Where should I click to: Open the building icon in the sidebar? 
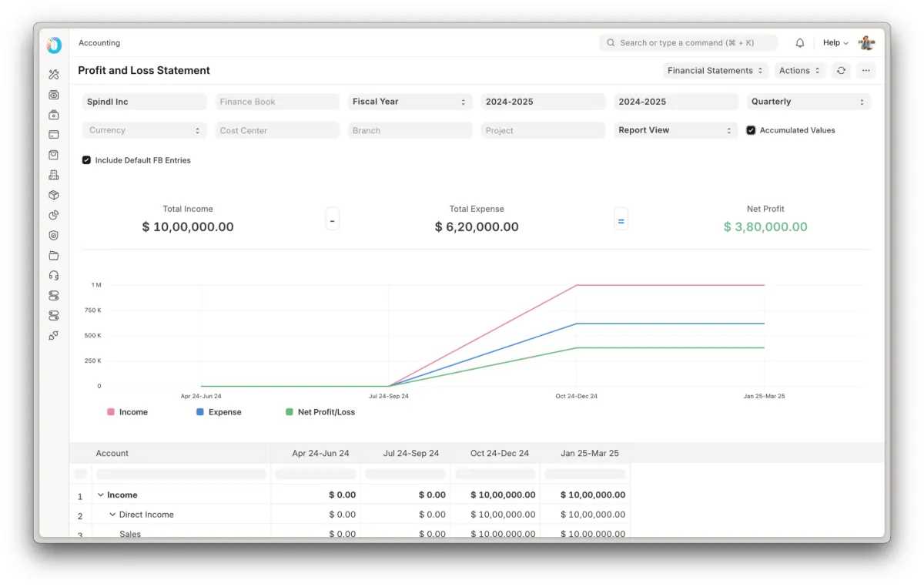point(54,175)
